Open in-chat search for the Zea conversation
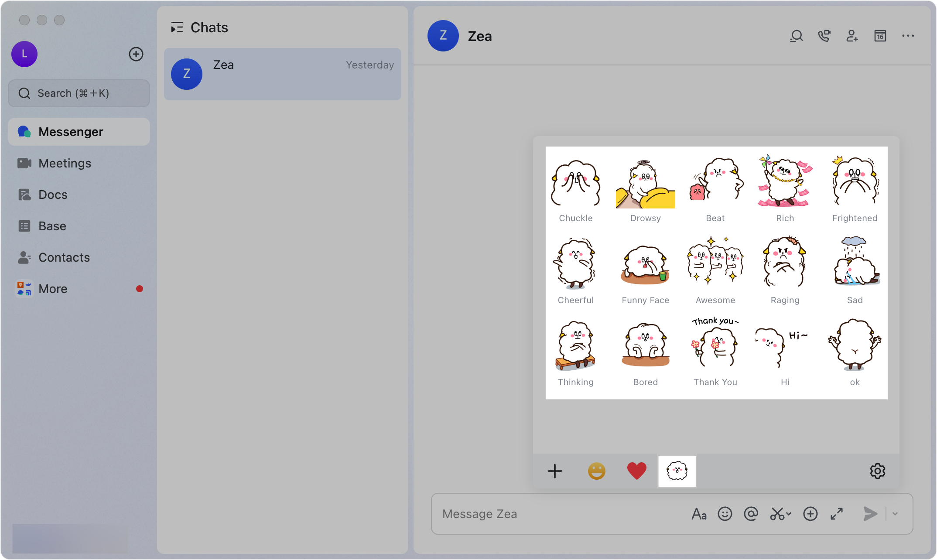937x560 pixels. [796, 36]
